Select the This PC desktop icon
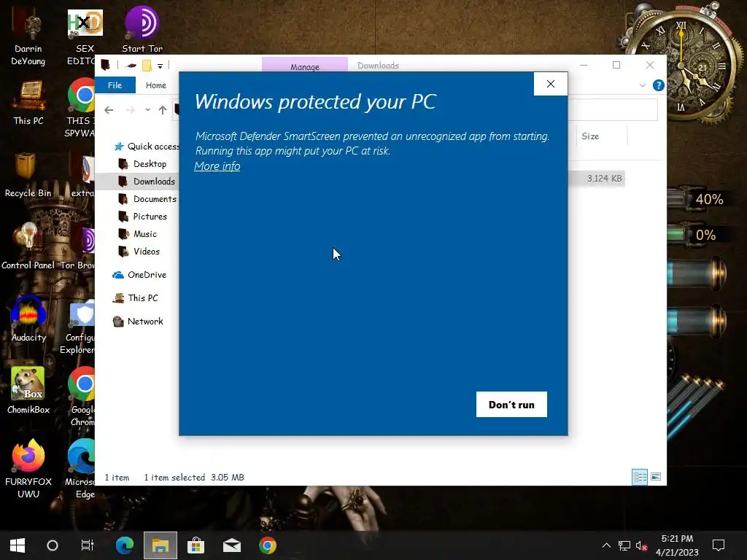The width and height of the screenshot is (747, 560). 28,103
